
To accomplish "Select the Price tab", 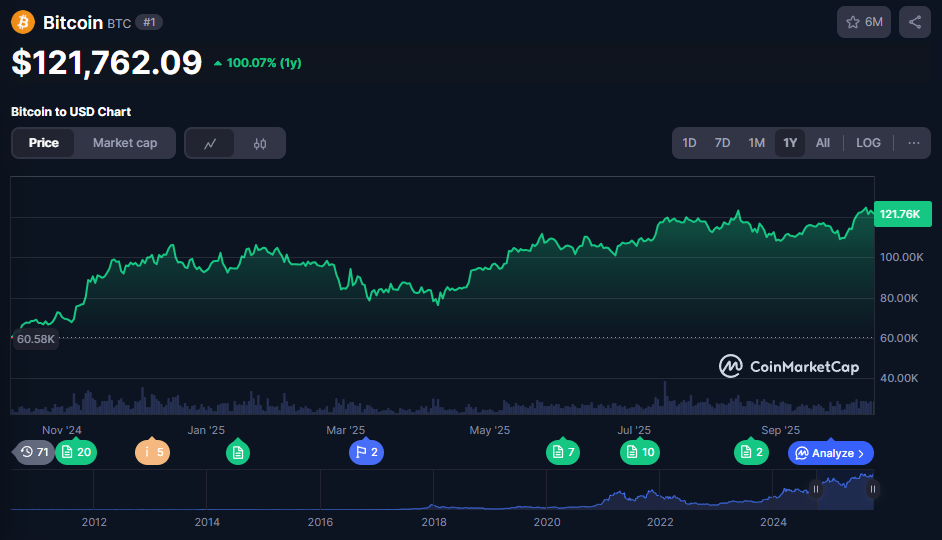I will pyautogui.click(x=44, y=143).
